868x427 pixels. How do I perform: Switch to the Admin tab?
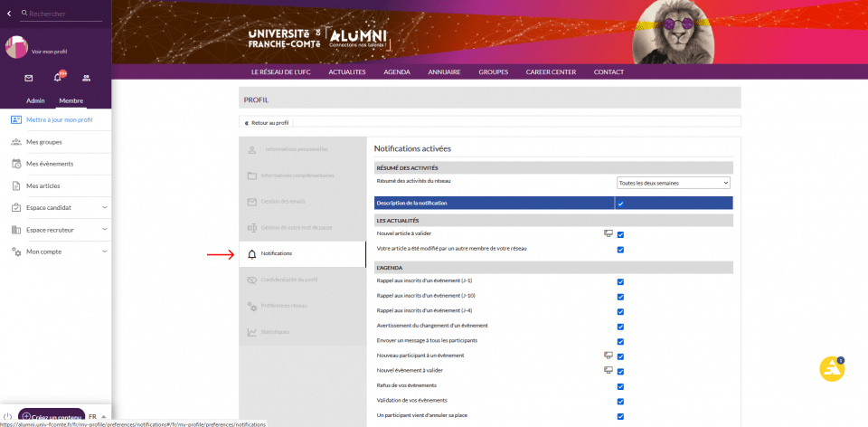tap(35, 100)
